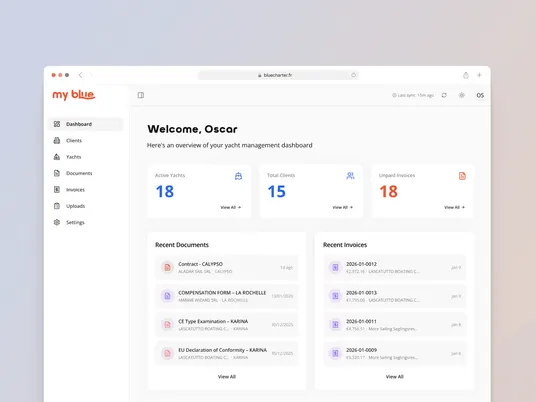This screenshot has width=536, height=402.
Task: Open invoice 2026-01-0011
Action: tap(395, 325)
